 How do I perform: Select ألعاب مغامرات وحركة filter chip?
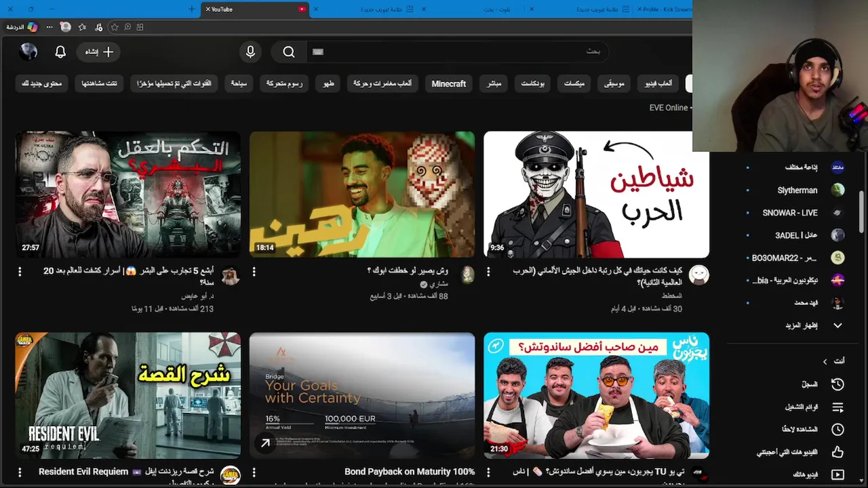[382, 83]
